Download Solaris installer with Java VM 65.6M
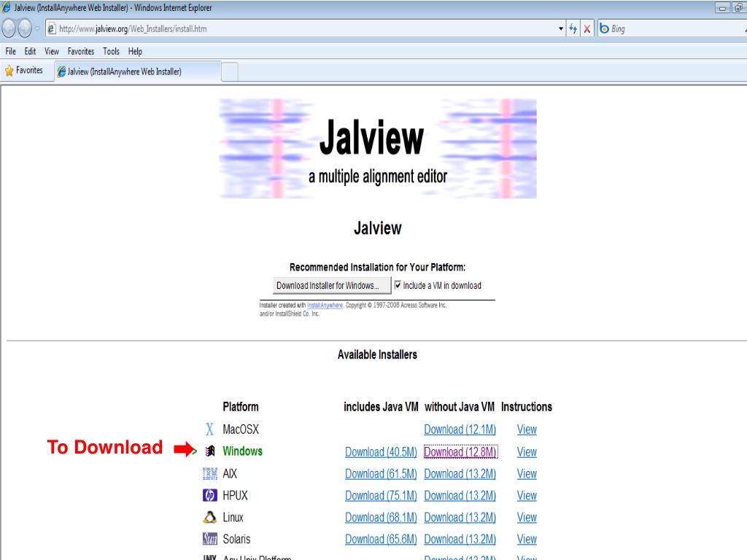The image size is (747, 560). coord(381,539)
